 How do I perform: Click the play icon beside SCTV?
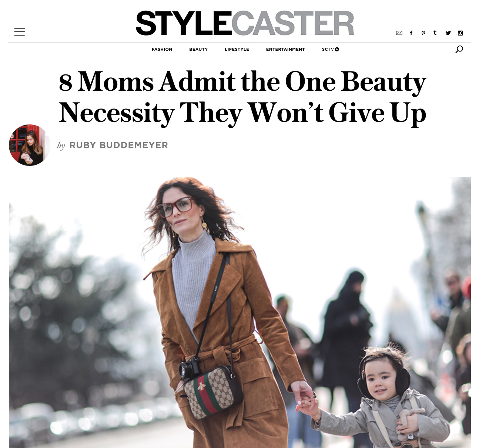point(337,49)
